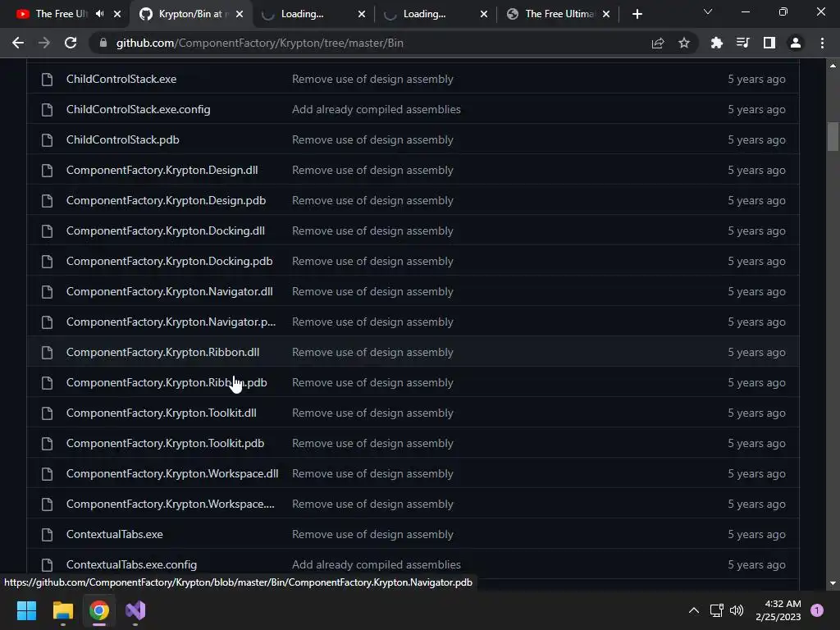Open ChildControlStack.exe file
The image size is (840, 630).
point(121,80)
